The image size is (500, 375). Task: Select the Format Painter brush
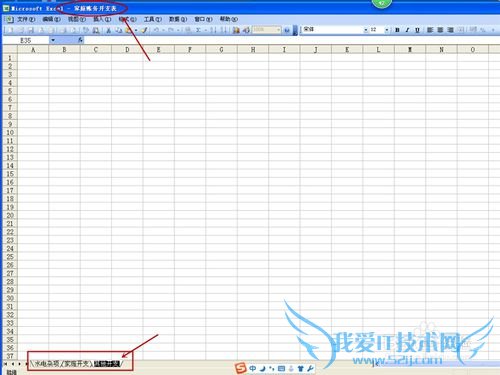(x=144, y=30)
